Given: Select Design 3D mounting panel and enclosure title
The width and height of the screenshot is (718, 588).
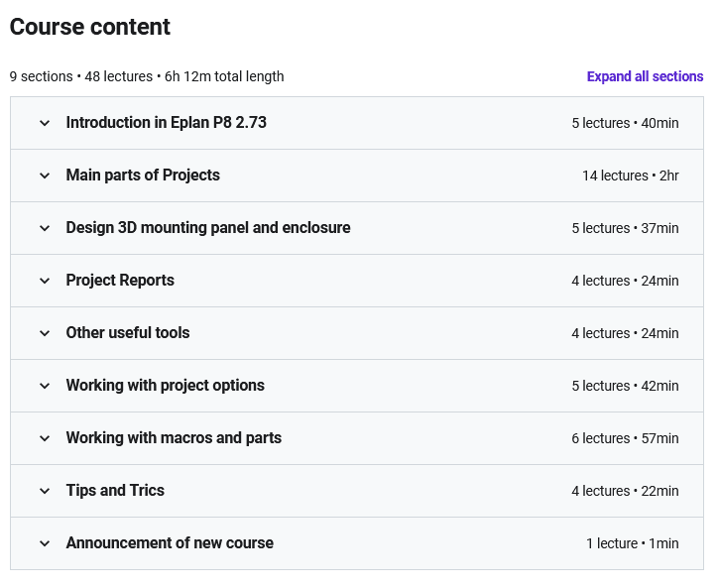Looking at the screenshot, I should point(208,228).
